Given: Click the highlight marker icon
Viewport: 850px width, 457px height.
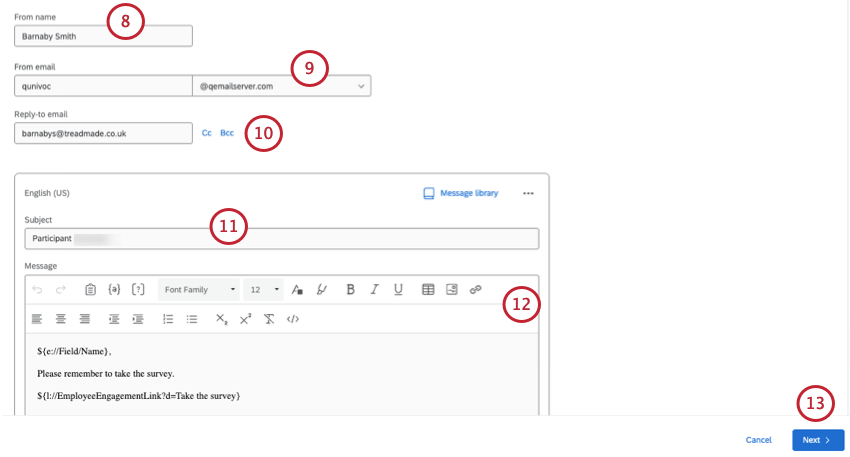Looking at the screenshot, I should [321, 289].
